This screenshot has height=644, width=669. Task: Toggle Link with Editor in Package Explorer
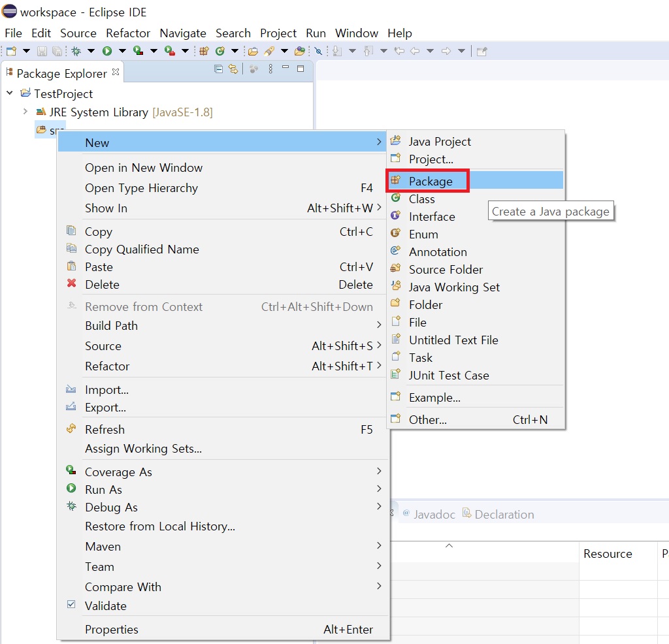(233, 69)
